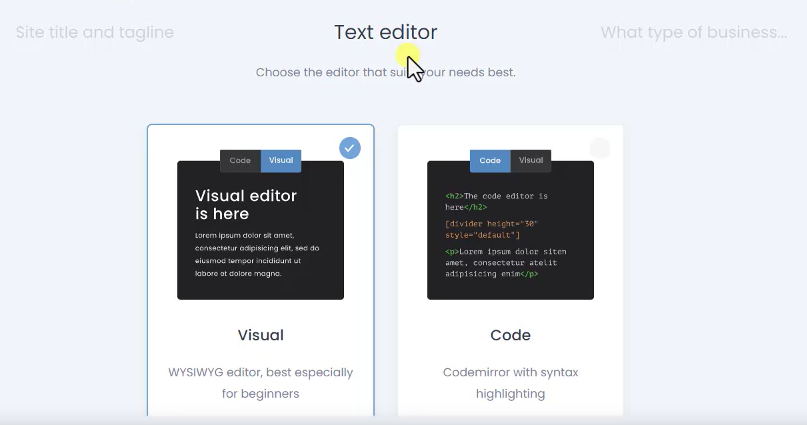807x425 pixels.
Task: Click 'Visual editor is here' preview heading
Action: (246, 205)
